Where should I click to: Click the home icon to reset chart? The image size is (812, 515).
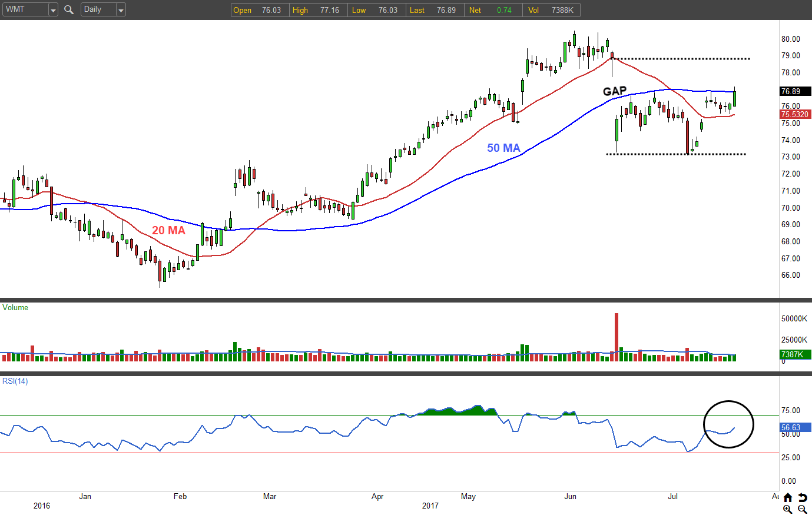pyautogui.click(x=788, y=498)
